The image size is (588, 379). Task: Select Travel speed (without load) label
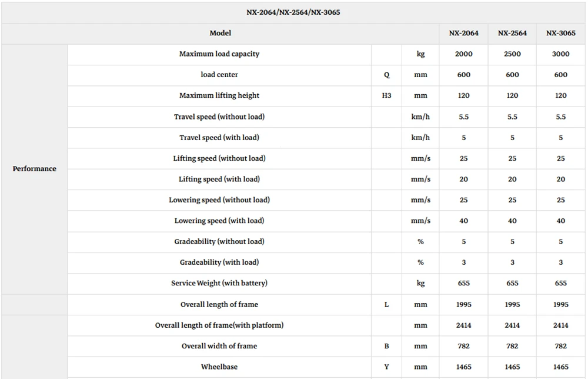pos(219,117)
